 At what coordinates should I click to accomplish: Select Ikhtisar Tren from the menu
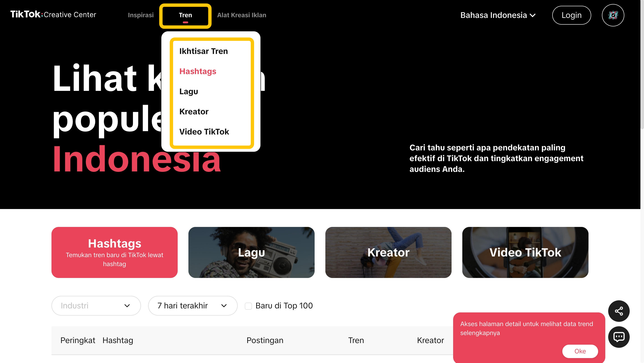(x=203, y=51)
